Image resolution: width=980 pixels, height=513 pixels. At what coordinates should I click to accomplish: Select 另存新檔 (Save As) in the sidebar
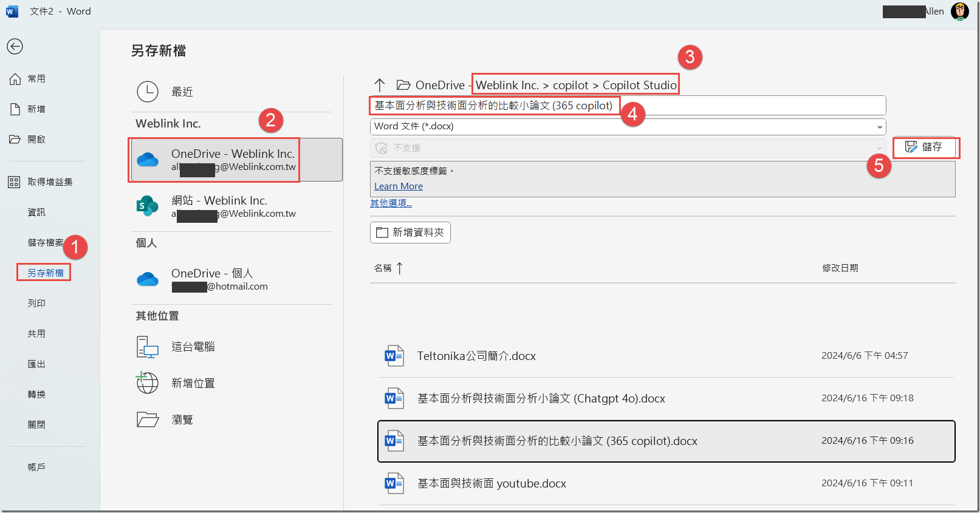click(x=46, y=273)
